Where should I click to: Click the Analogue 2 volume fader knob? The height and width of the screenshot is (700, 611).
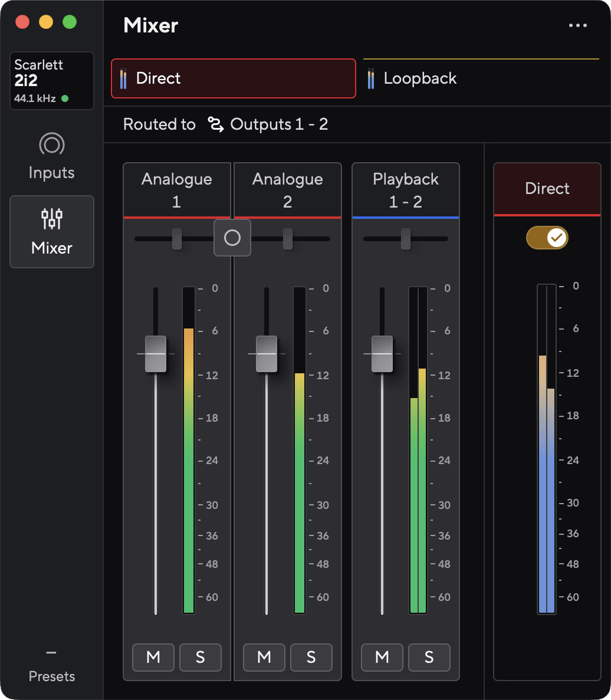click(267, 354)
